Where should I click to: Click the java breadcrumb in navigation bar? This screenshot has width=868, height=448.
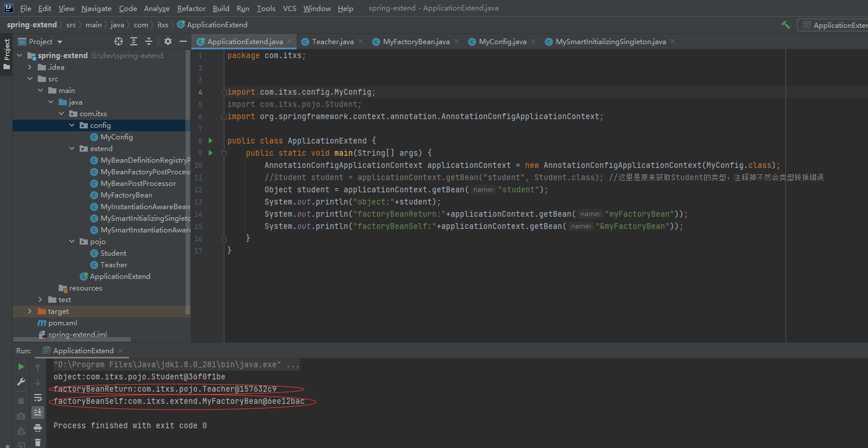pos(117,25)
